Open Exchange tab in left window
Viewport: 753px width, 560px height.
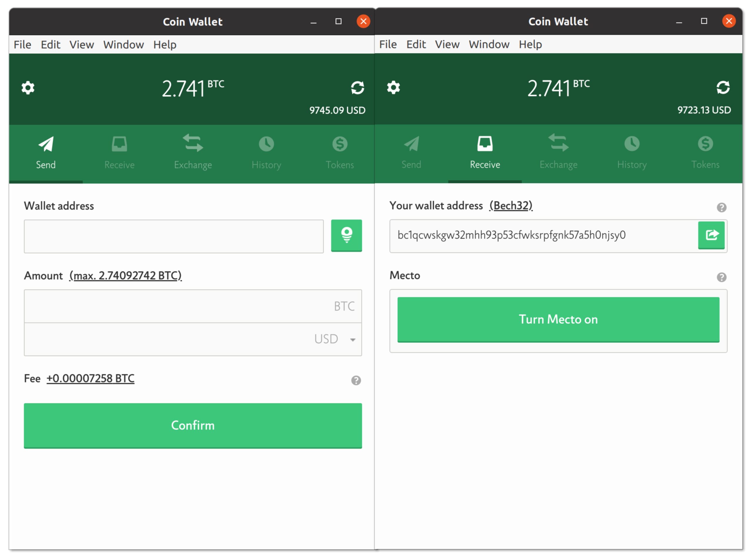point(193,153)
